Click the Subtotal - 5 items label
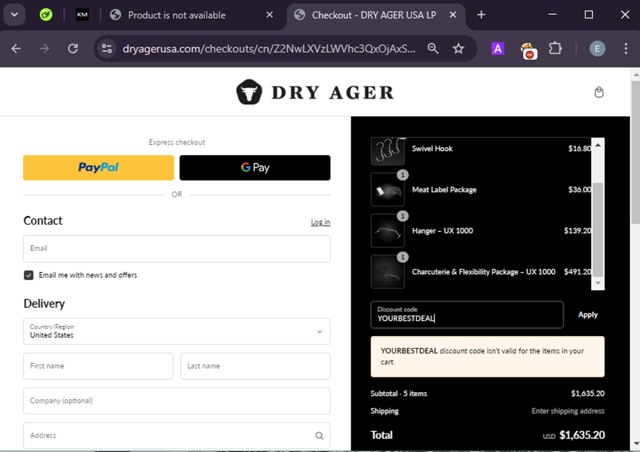Viewport: 640px width, 452px height. (399, 394)
